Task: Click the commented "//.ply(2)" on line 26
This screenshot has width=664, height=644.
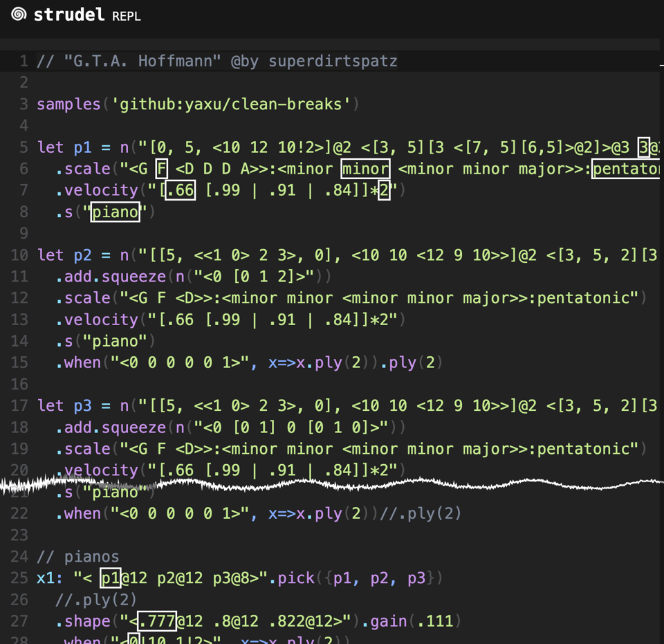Action: [96, 599]
